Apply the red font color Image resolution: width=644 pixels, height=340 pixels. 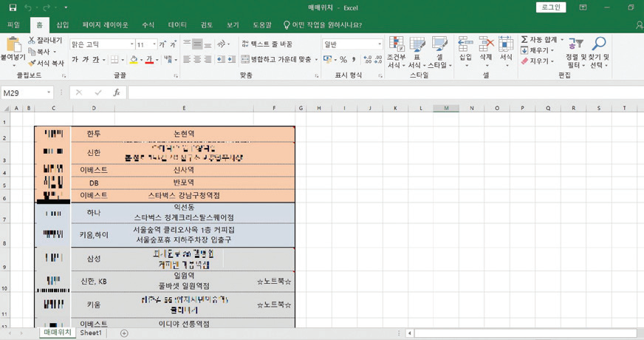click(149, 60)
